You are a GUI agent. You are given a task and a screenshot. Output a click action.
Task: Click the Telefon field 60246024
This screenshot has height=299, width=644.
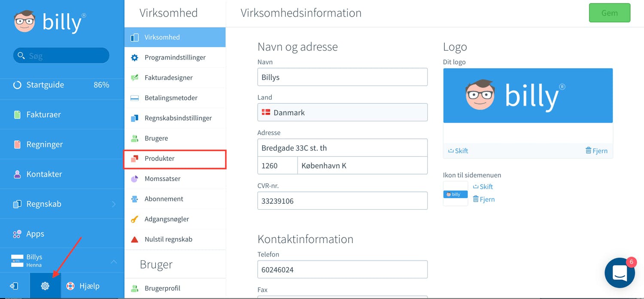coord(343,270)
